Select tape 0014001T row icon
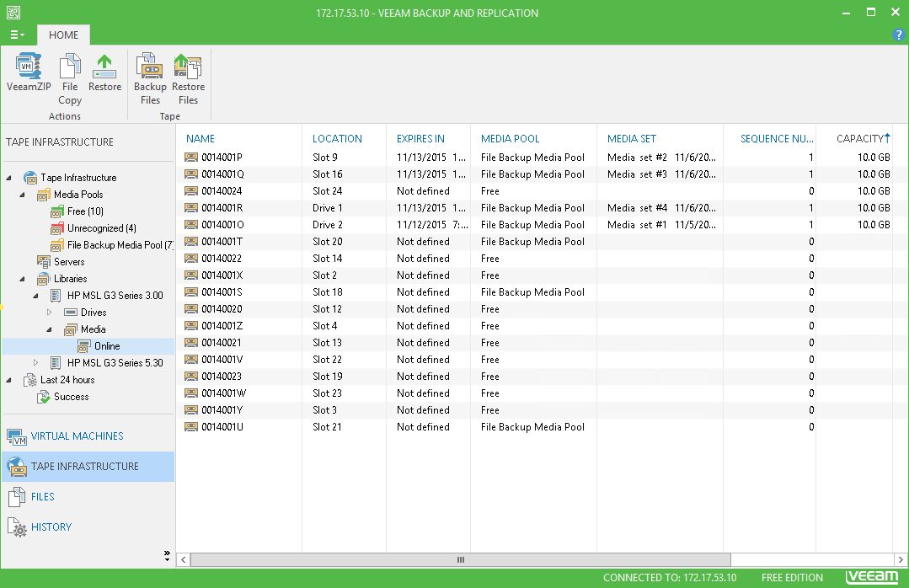The image size is (909, 588). (x=191, y=241)
